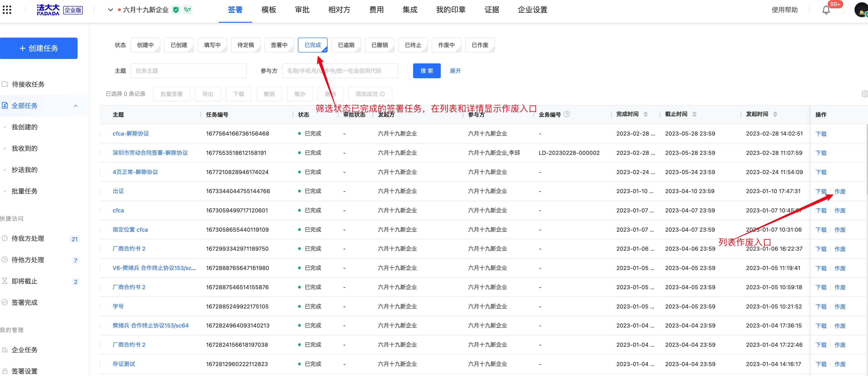
Task: Click the 待接收任务 sidebar icon
Action: tap(5, 84)
